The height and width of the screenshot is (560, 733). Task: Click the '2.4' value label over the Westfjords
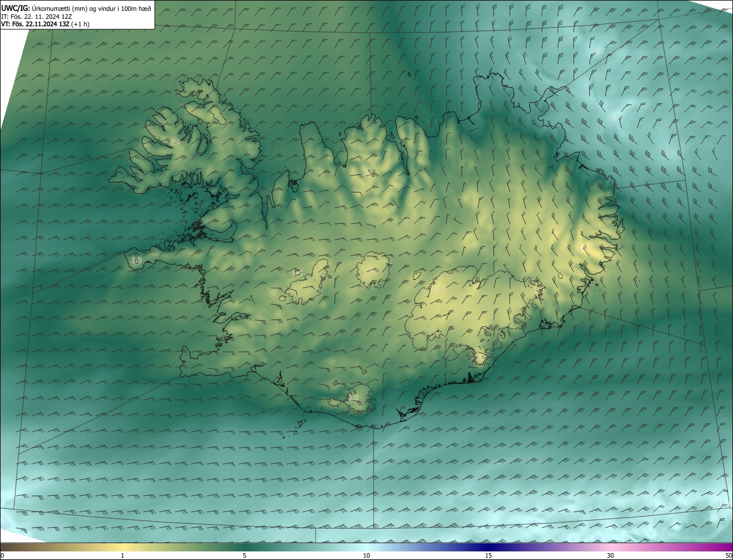click(x=175, y=141)
